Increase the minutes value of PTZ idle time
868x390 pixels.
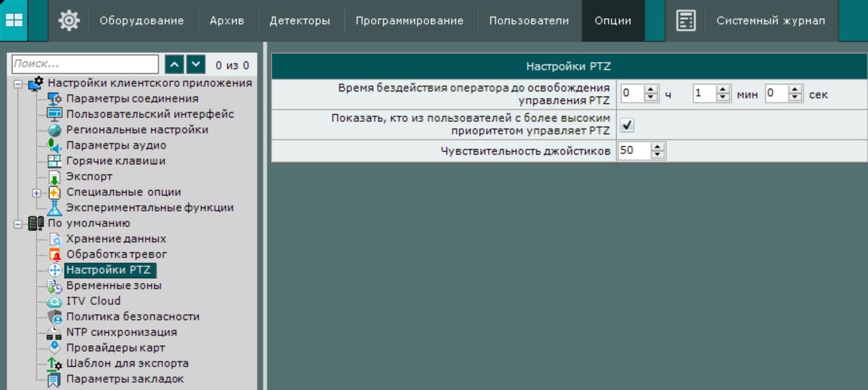pyautogui.click(x=723, y=90)
